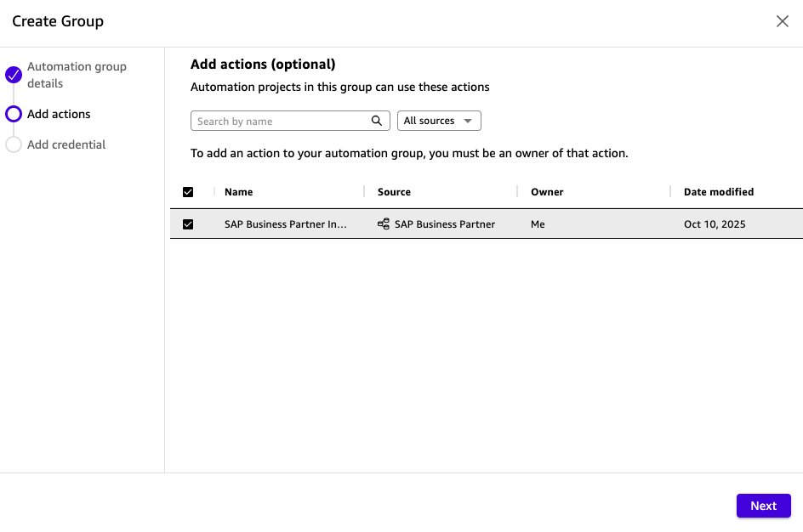Focus the Search by name field
Image resolution: width=803 pixels, height=532 pixels.
281,121
